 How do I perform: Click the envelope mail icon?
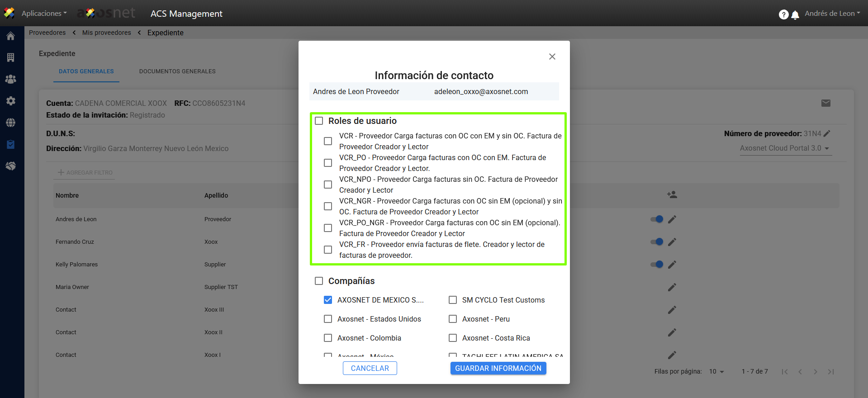coord(826,103)
